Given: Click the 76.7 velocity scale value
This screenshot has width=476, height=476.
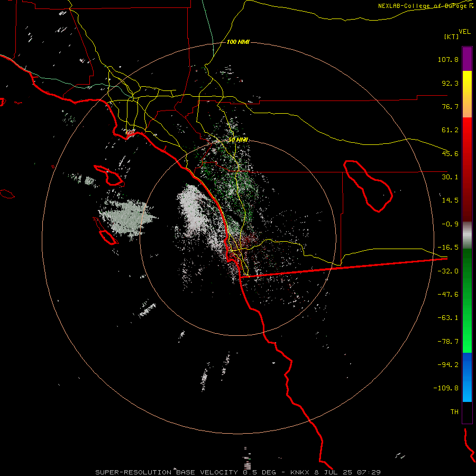Looking at the screenshot, I should click(450, 106).
